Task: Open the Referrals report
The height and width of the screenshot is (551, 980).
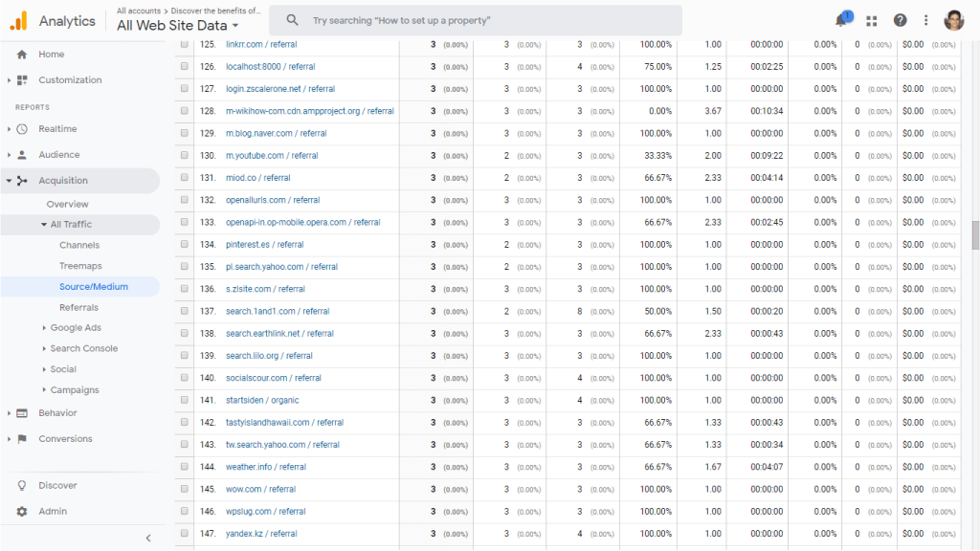Action: 78,307
